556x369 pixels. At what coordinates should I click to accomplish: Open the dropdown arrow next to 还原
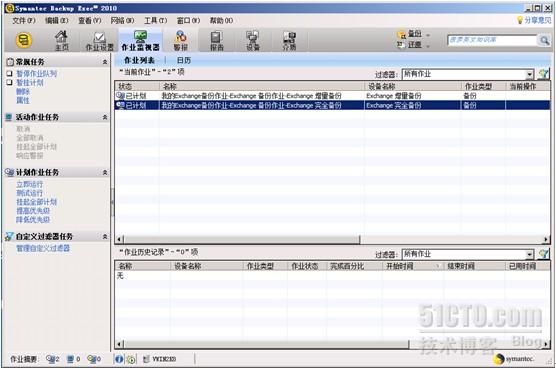coord(428,46)
